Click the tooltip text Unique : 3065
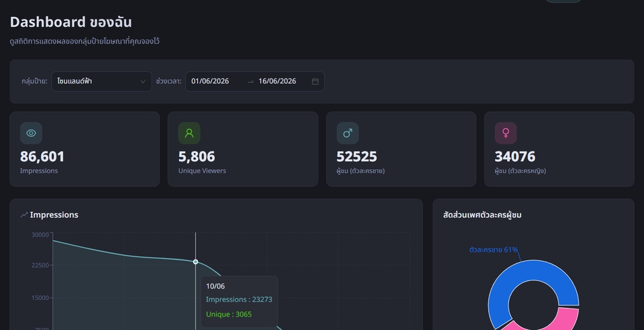The image size is (644, 330). [229, 315]
